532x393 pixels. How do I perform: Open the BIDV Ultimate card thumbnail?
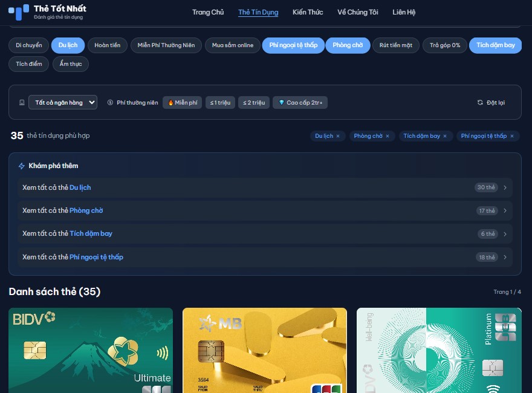(x=91, y=350)
